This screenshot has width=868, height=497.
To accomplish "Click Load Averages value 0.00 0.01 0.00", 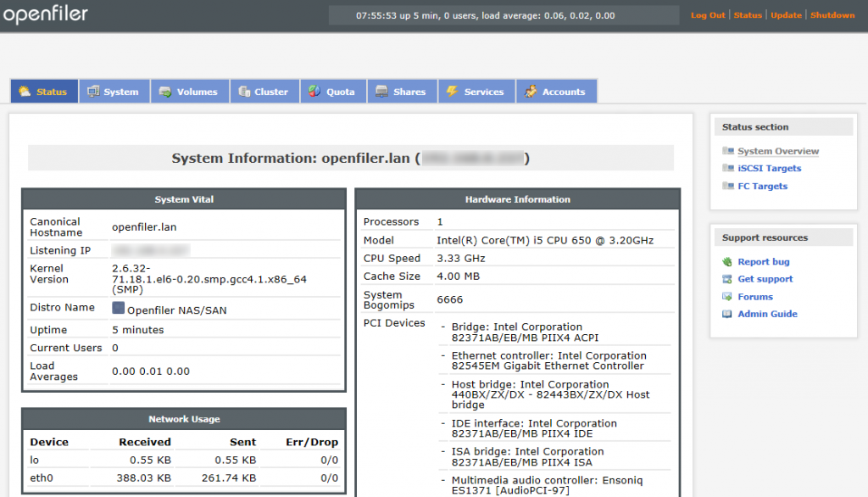I will [x=151, y=371].
